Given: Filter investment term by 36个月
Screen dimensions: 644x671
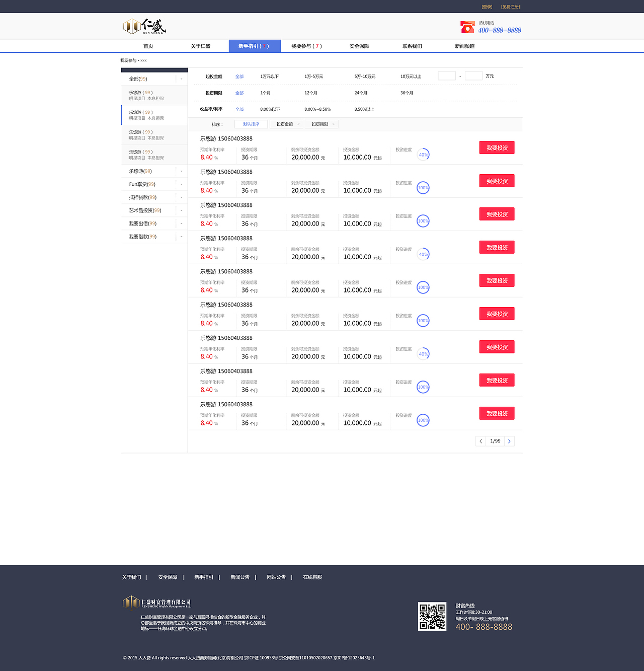Looking at the screenshot, I should pos(407,93).
